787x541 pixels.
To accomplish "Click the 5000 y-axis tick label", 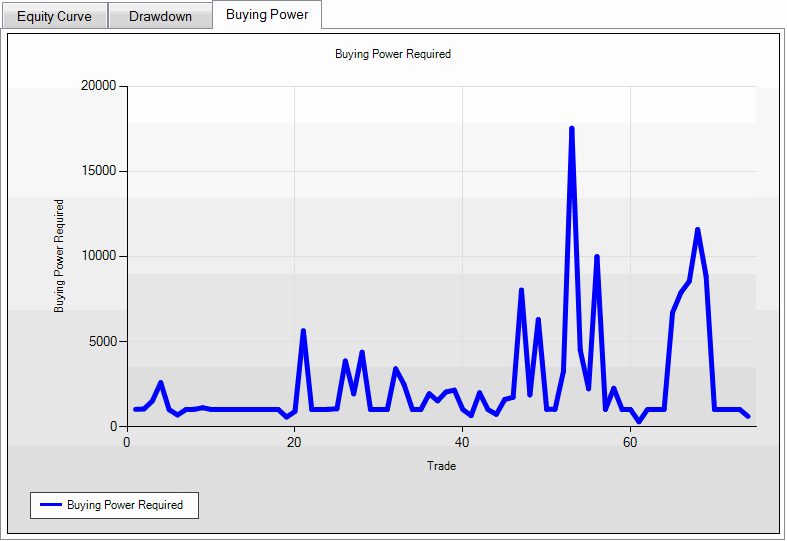I will click(x=101, y=341).
